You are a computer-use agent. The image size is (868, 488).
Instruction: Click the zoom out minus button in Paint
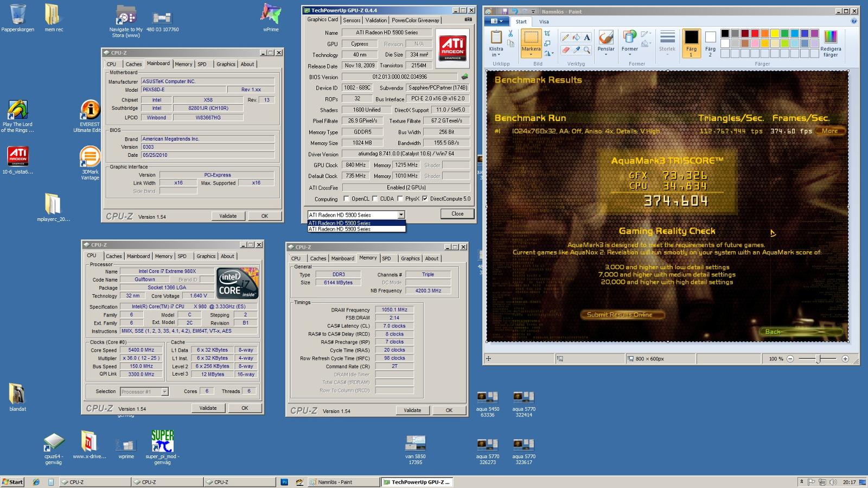(790, 359)
